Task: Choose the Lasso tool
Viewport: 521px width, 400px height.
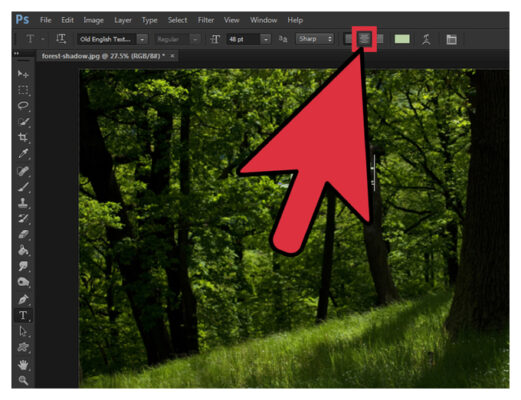Action: (23, 106)
